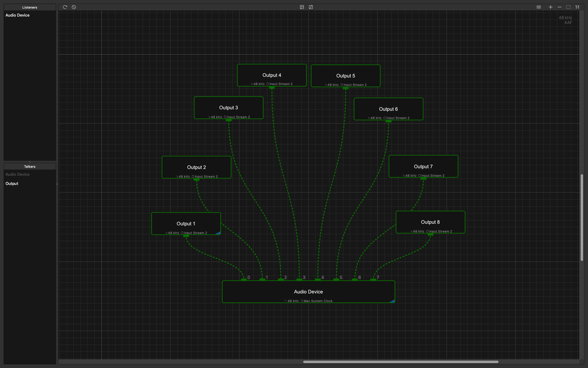
Task: Click the circle-slash clear icon
Action: (x=74, y=7)
